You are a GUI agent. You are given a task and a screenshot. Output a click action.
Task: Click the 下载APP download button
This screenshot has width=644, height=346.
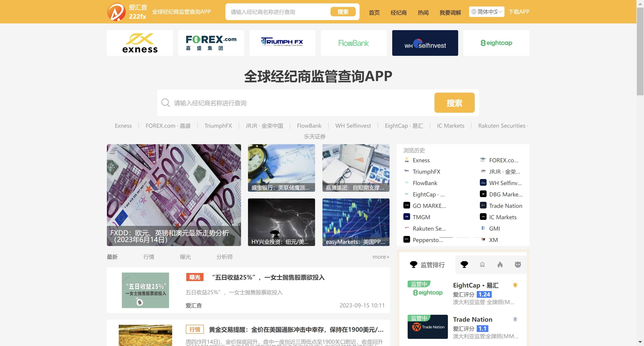(519, 12)
